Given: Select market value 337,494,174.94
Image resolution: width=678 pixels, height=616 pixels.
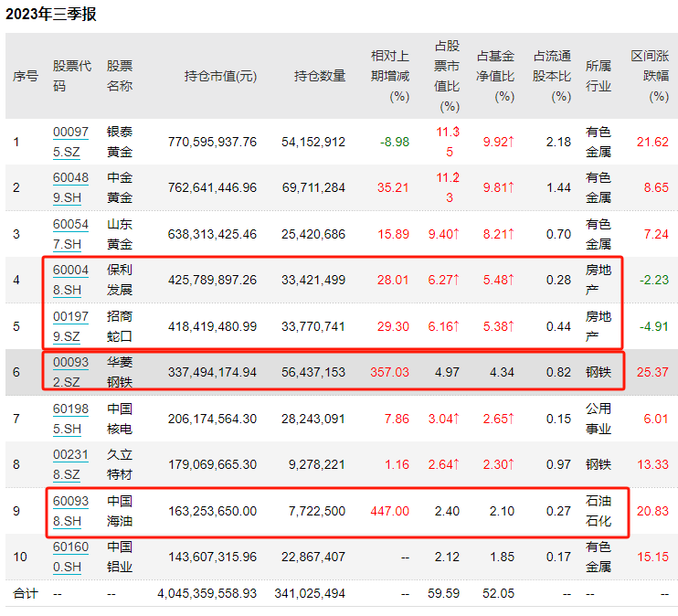Looking at the screenshot, I should point(212,372).
